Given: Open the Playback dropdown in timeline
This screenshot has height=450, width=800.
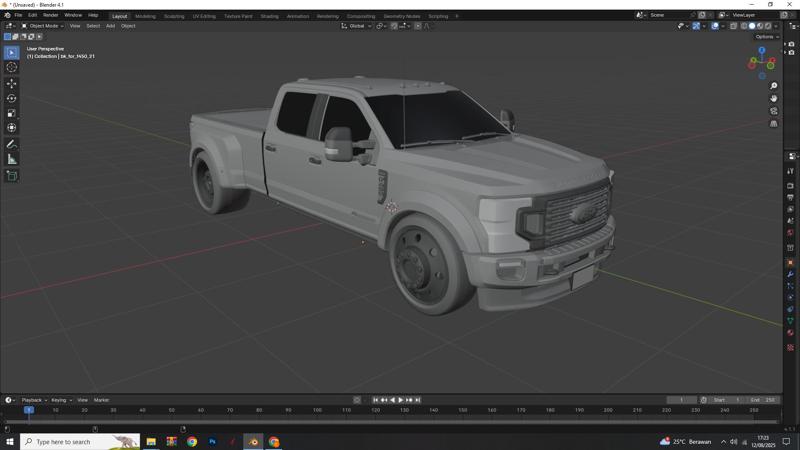Looking at the screenshot, I should pos(34,400).
